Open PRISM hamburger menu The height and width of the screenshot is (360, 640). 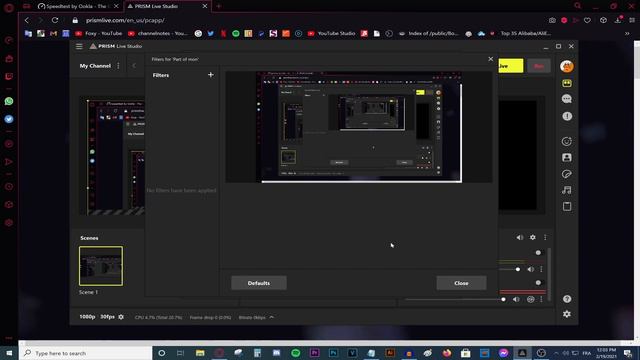pos(79,46)
